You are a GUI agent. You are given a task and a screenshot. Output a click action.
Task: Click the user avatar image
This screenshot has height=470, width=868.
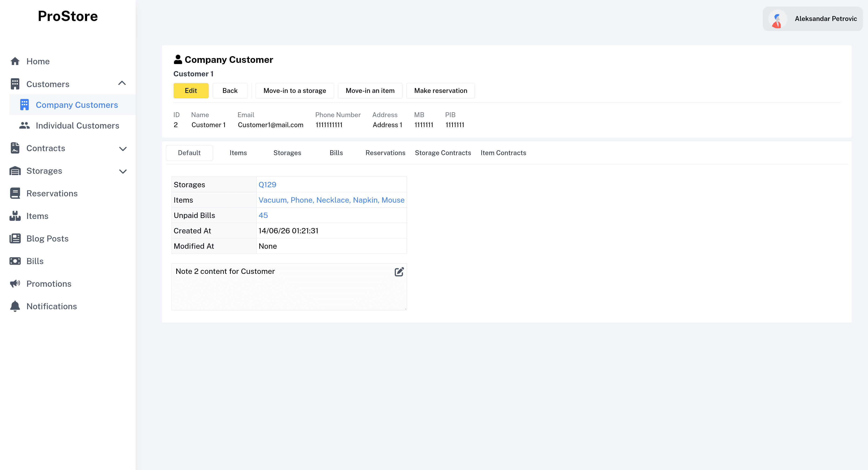coord(777,19)
